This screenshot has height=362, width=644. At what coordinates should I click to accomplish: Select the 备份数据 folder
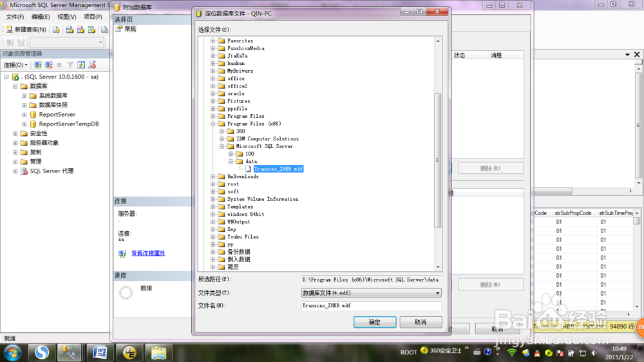click(x=239, y=252)
